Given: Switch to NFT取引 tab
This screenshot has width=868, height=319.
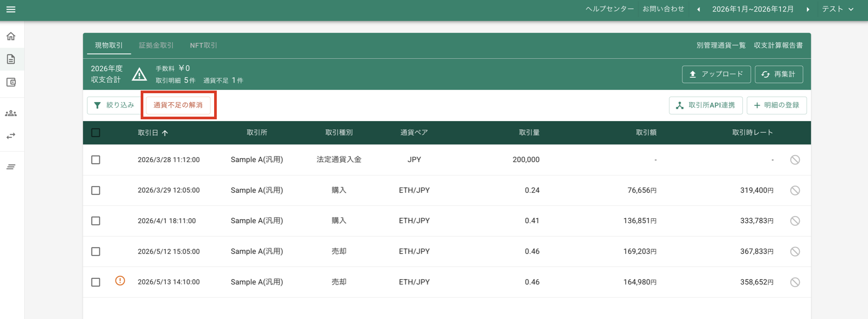Looking at the screenshot, I should pyautogui.click(x=204, y=46).
